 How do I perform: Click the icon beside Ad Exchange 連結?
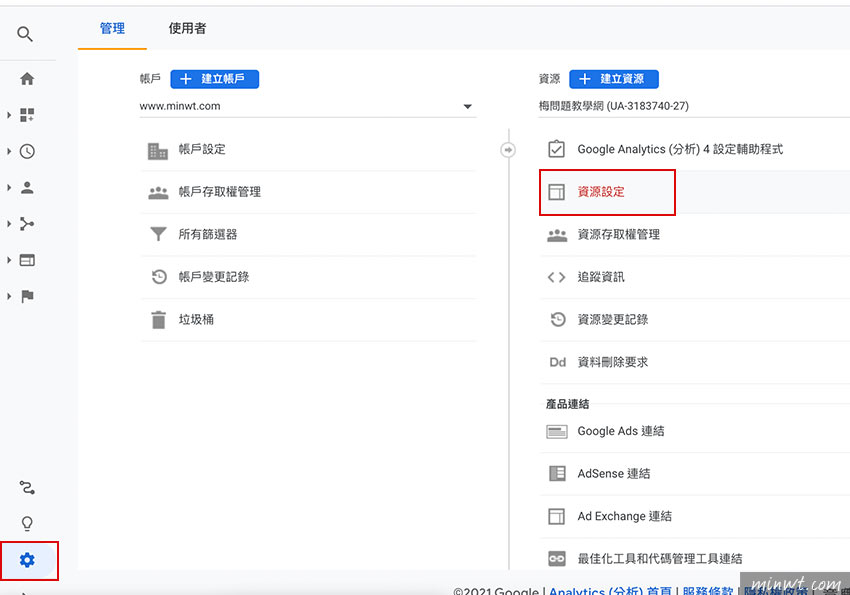(x=556, y=516)
